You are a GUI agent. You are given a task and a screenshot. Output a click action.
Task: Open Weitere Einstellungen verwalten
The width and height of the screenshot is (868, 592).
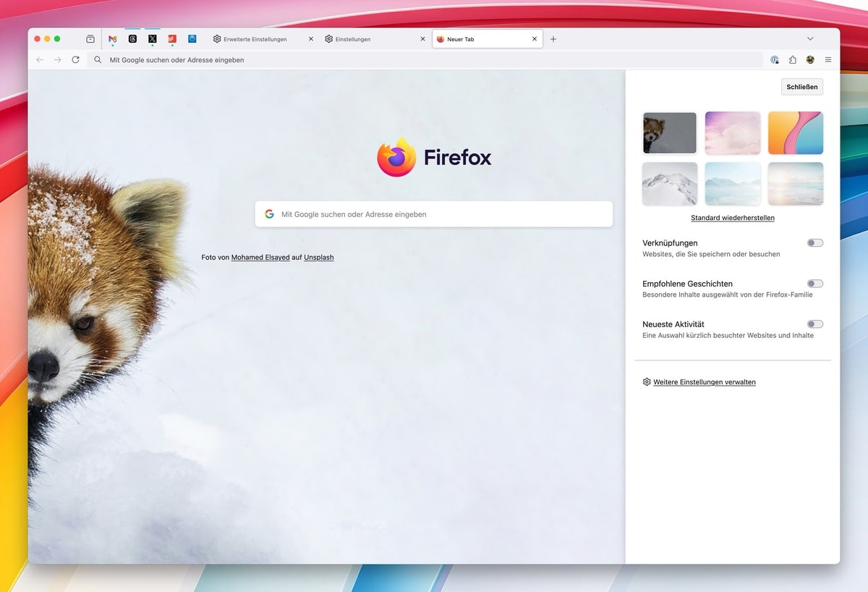[x=704, y=381]
